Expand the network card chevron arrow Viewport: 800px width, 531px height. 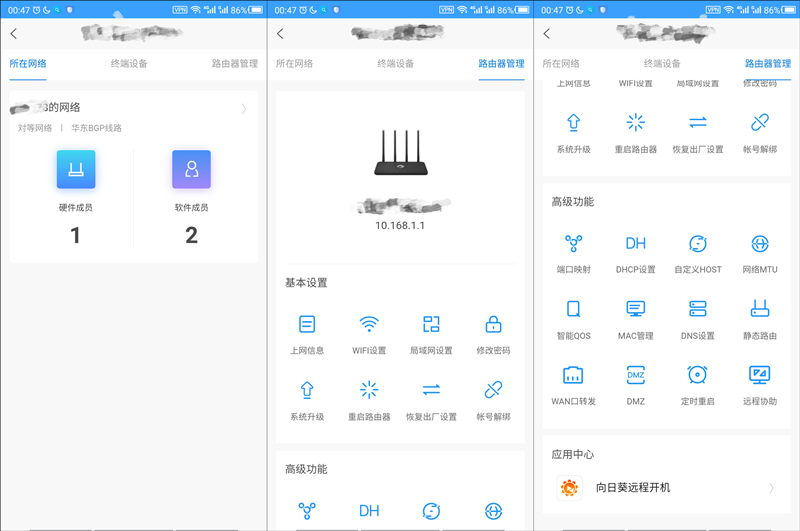tap(244, 108)
